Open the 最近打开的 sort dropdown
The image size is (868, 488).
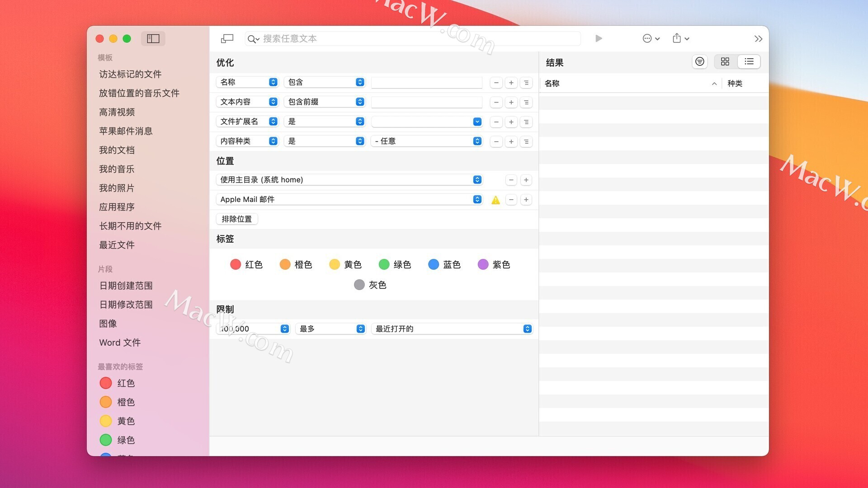pyautogui.click(x=452, y=328)
